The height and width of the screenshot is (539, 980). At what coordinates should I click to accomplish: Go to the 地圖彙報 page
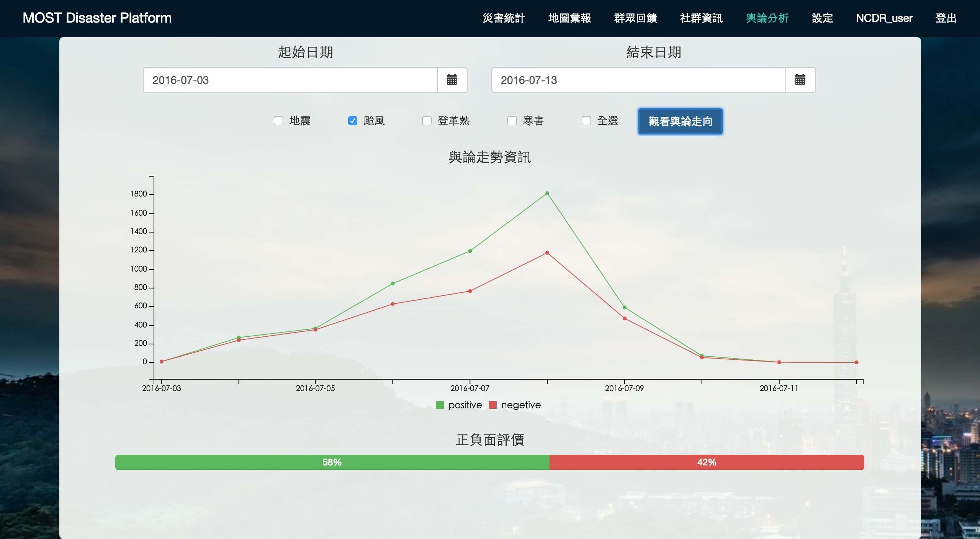click(569, 18)
